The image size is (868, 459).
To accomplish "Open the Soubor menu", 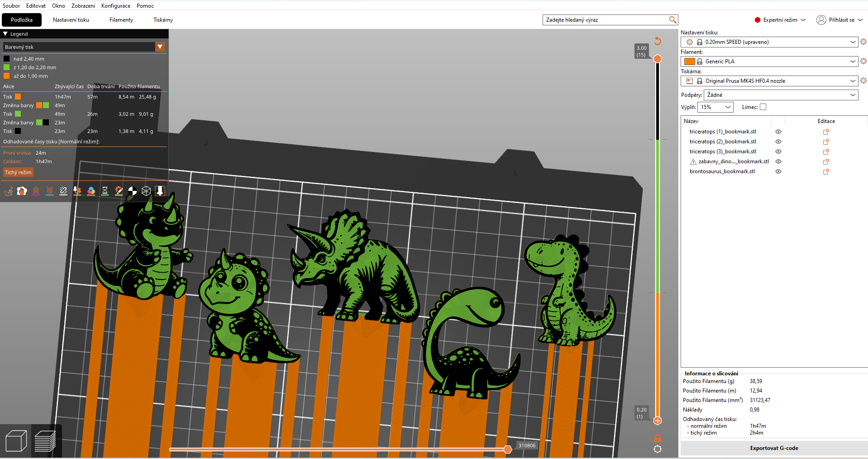I will 11,5.
